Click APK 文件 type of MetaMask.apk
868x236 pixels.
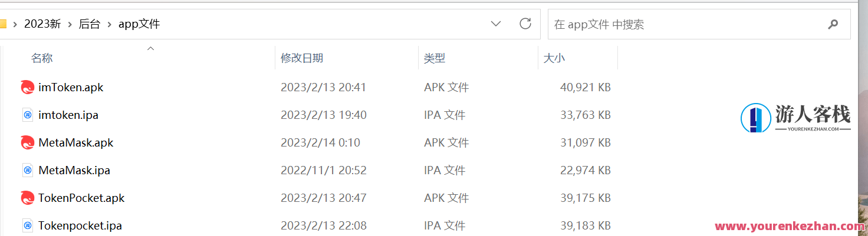[446, 142]
